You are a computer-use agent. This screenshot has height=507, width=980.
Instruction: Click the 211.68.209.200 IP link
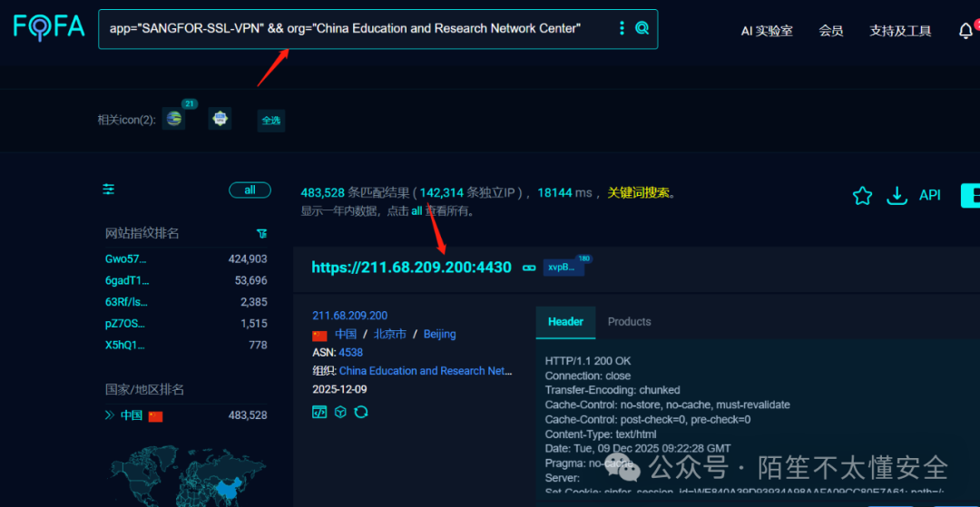point(350,316)
